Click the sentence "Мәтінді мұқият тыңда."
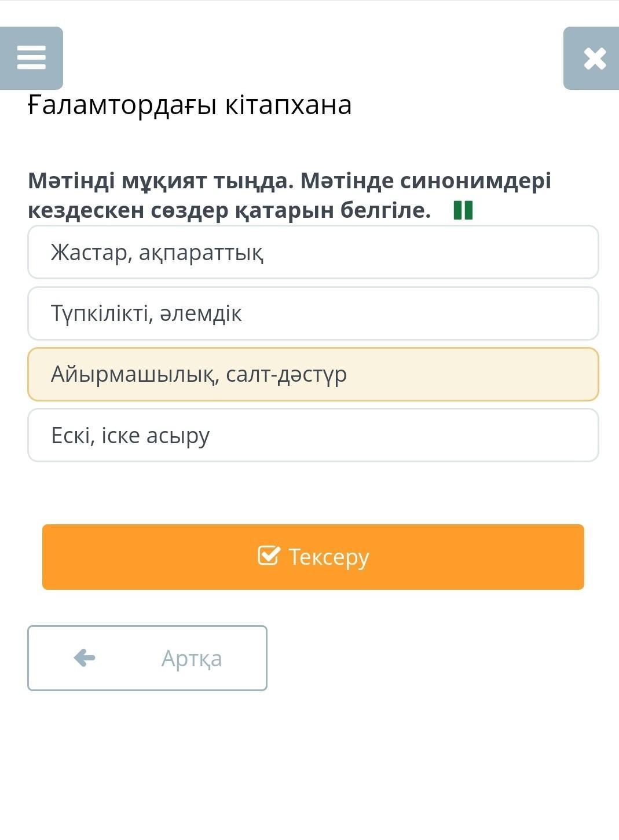The width and height of the screenshot is (619, 840). point(161,181)
